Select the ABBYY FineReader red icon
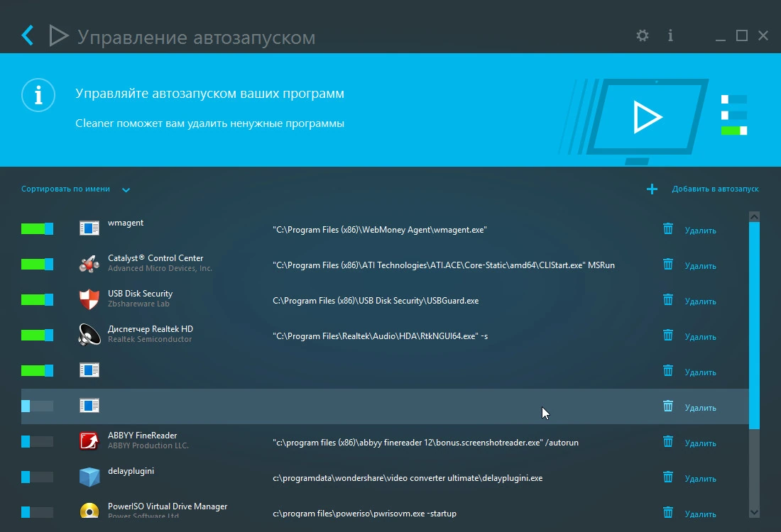The image size is (781, 532). pyautogui.click(x=89, y=441)
